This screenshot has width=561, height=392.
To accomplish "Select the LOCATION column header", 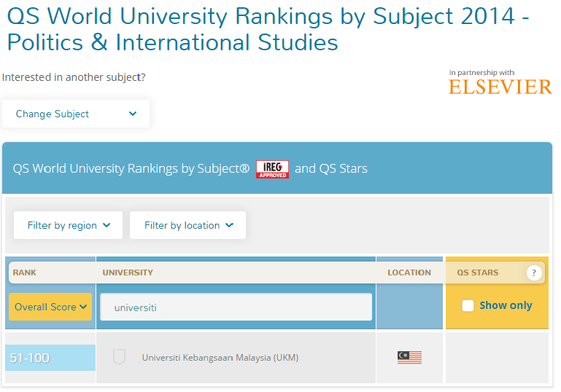I will point(409,273).
